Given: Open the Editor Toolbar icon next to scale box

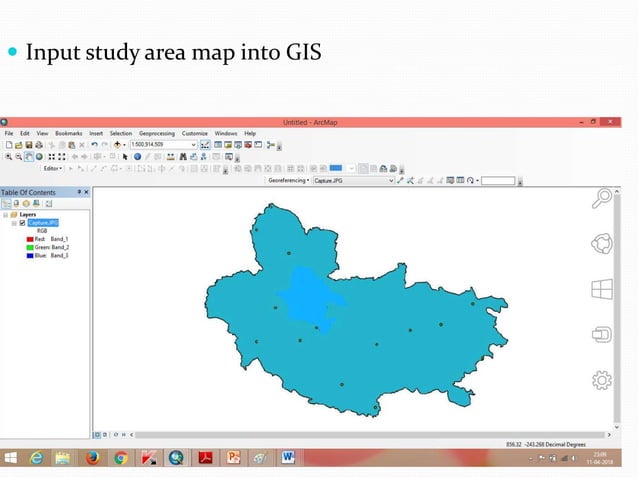Looking at the screenshot, I should (x=205, y=145).
